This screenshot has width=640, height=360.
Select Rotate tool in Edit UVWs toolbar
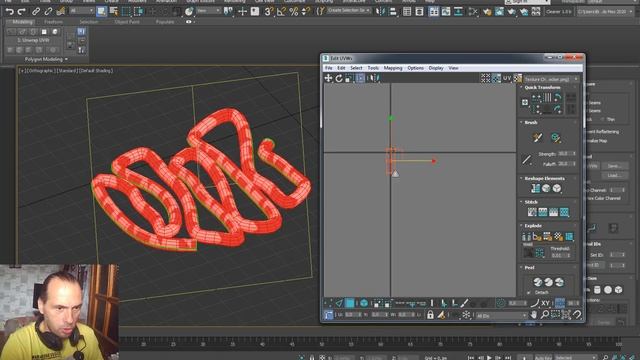point(339,78)
